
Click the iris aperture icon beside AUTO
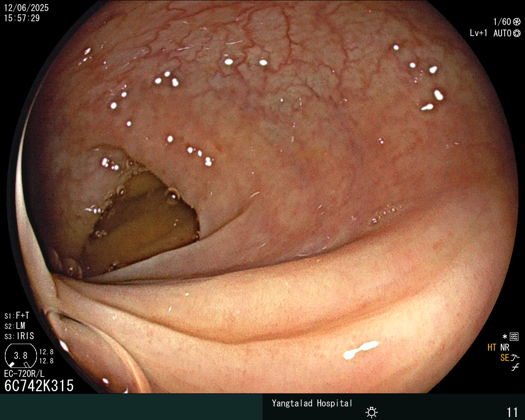517,33
